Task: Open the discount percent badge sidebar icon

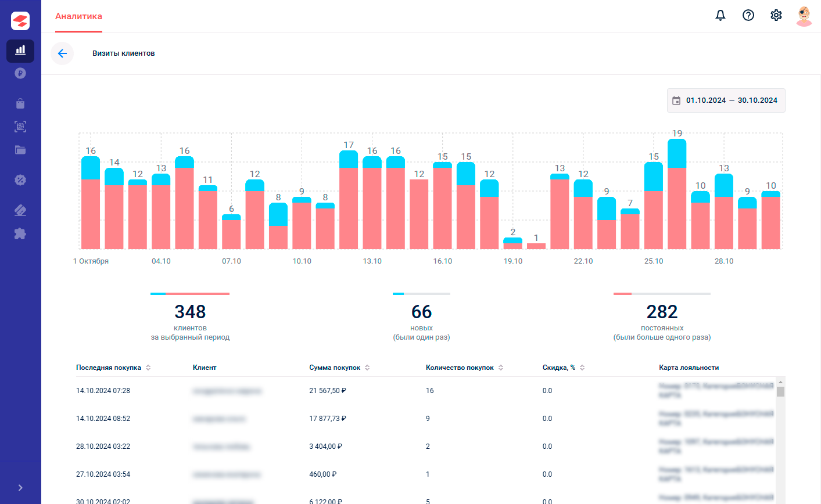Action: pos(20,180)
